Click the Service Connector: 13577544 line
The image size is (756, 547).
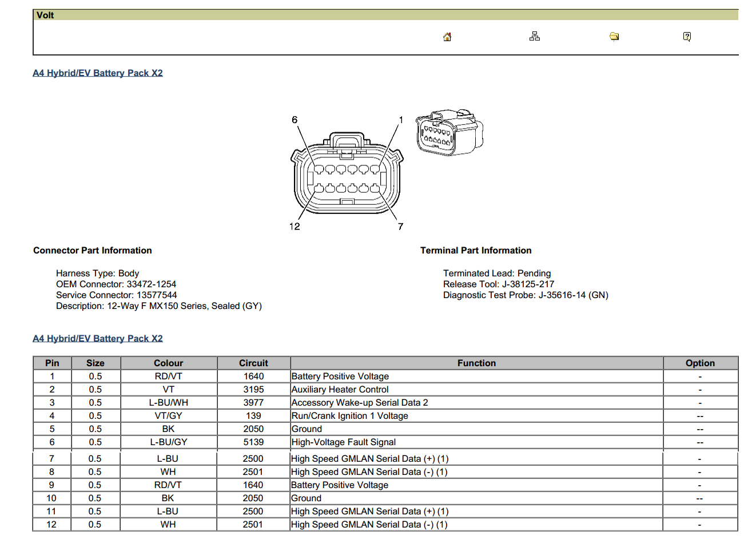point(117,295)
